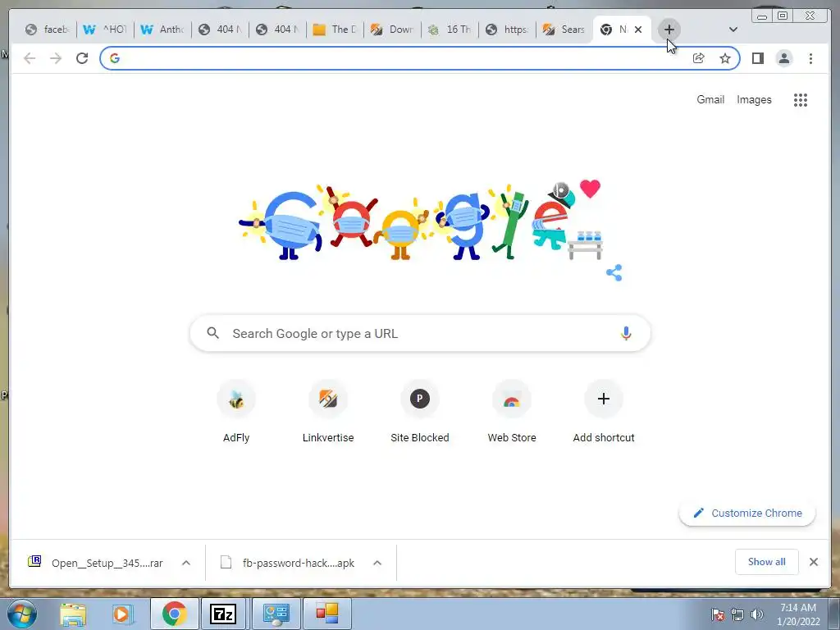Click the Google doodle image
The image size is (840, 630).
[x=421, y=220]
